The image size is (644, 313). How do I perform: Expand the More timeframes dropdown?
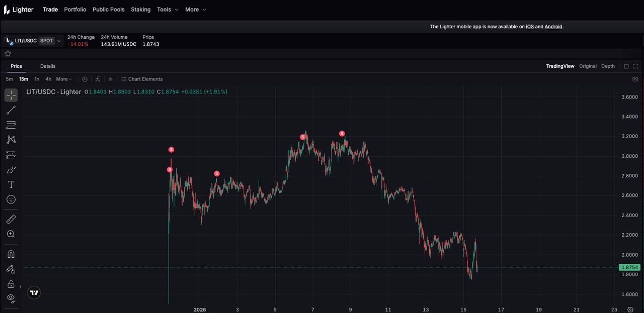pyautogui.click(x=64, y=79)
